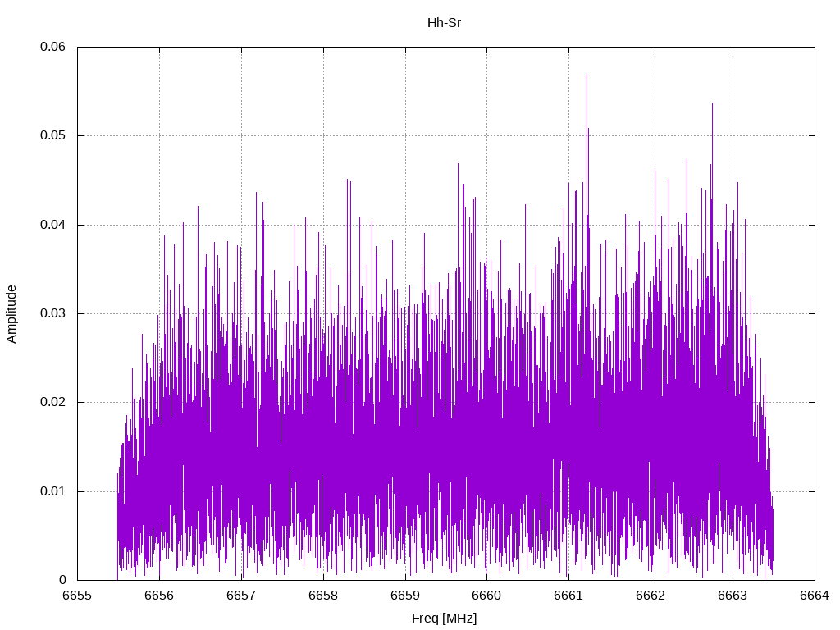Click the y-axis tick label 0.05

pos(52,135)
